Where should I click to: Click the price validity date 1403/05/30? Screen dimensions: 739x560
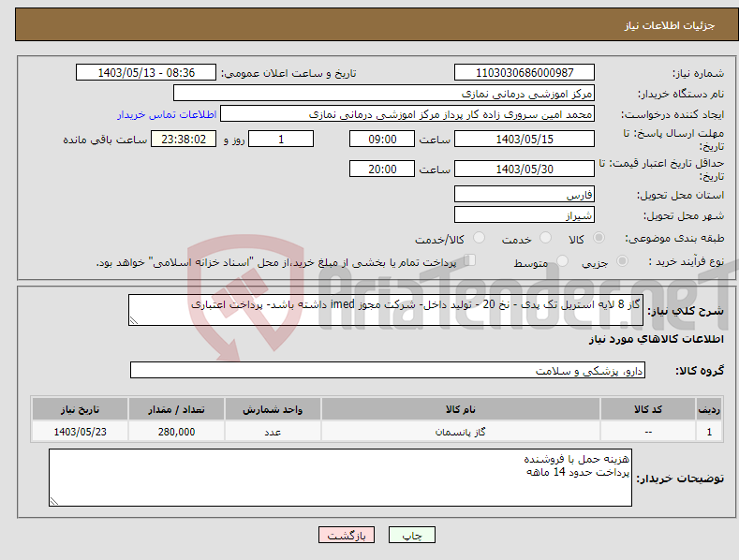tap(525, 169)
